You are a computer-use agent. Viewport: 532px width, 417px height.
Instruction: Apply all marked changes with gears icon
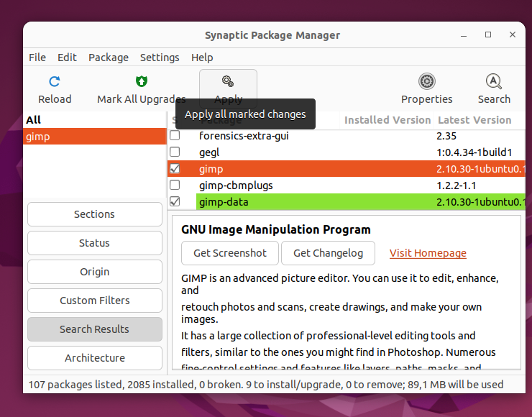click(228, 81)
